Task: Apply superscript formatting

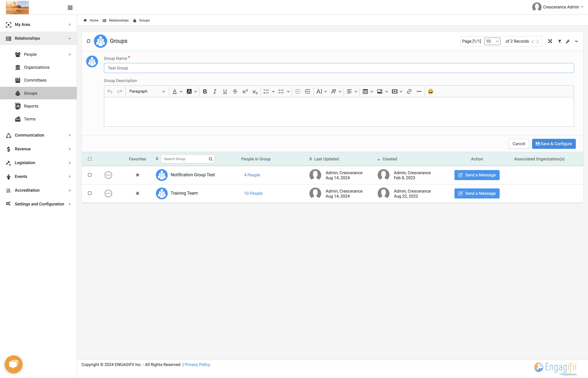Action: (x=245, y=91)
